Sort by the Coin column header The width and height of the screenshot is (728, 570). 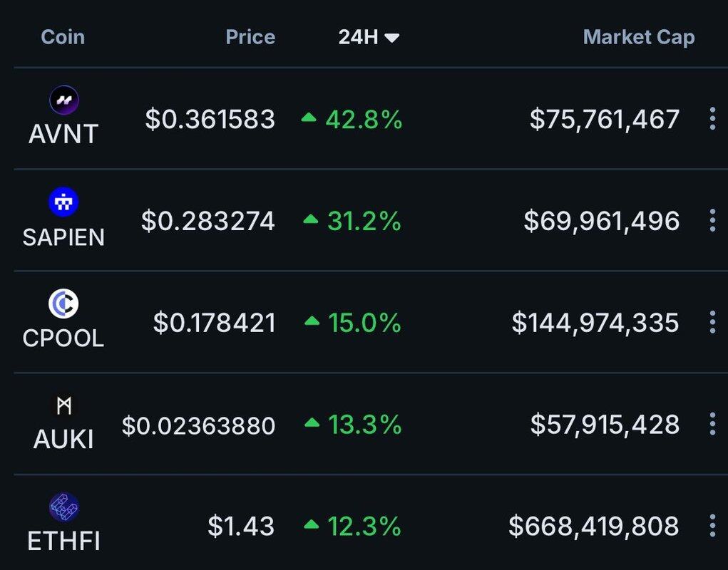click(63, 37)
